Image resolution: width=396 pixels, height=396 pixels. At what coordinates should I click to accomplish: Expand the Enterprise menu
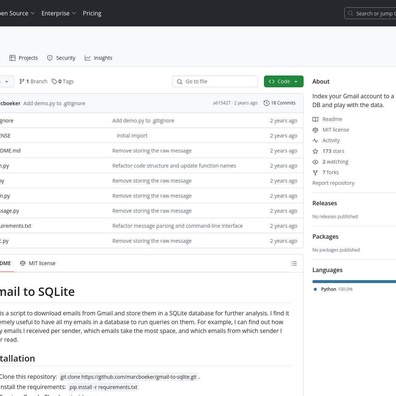click(x=58, y=13)
